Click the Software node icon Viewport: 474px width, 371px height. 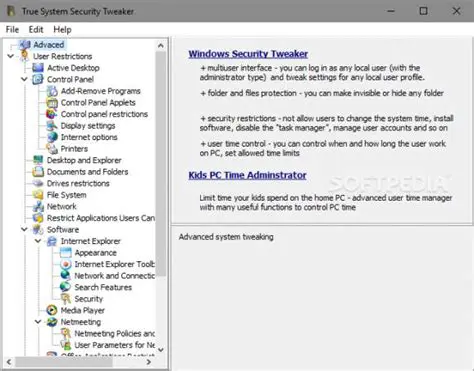tap(38, 229)
